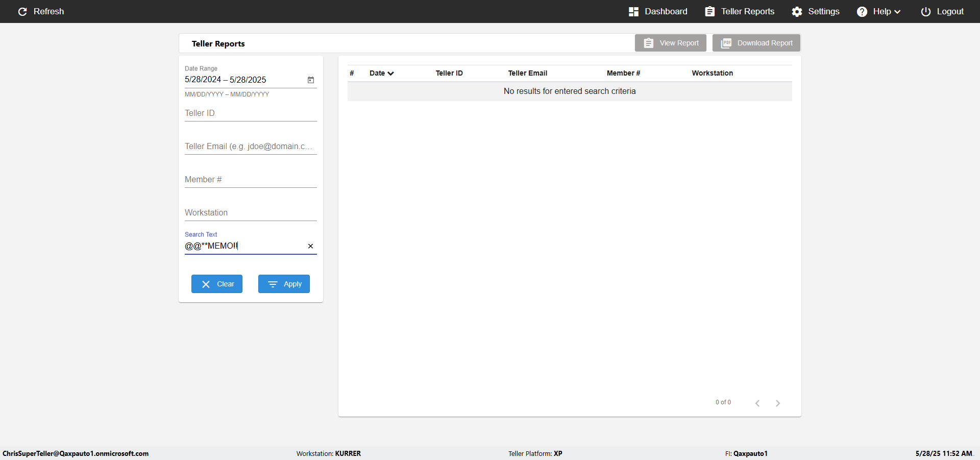Go to next page of results
This screenshot has width=980, height=460.
point(778,403)
